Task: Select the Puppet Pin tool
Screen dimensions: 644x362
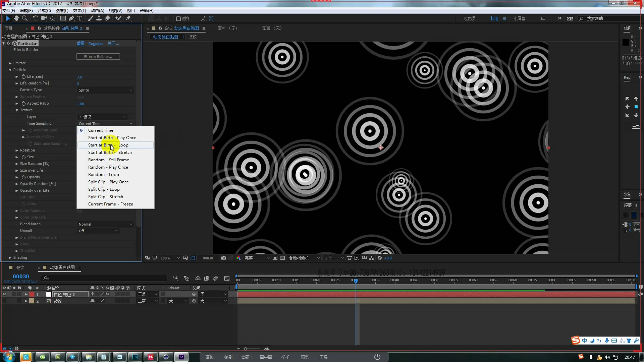Action: [128, 18]
